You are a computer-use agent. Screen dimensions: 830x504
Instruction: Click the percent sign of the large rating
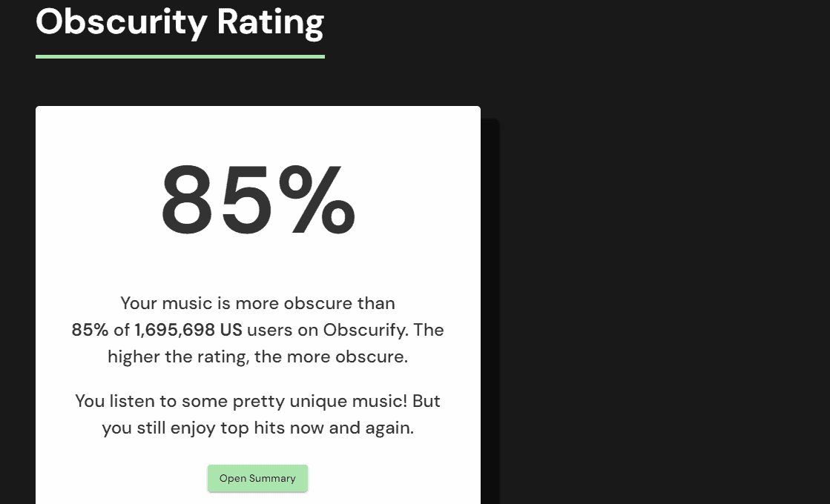pos(317,199)
